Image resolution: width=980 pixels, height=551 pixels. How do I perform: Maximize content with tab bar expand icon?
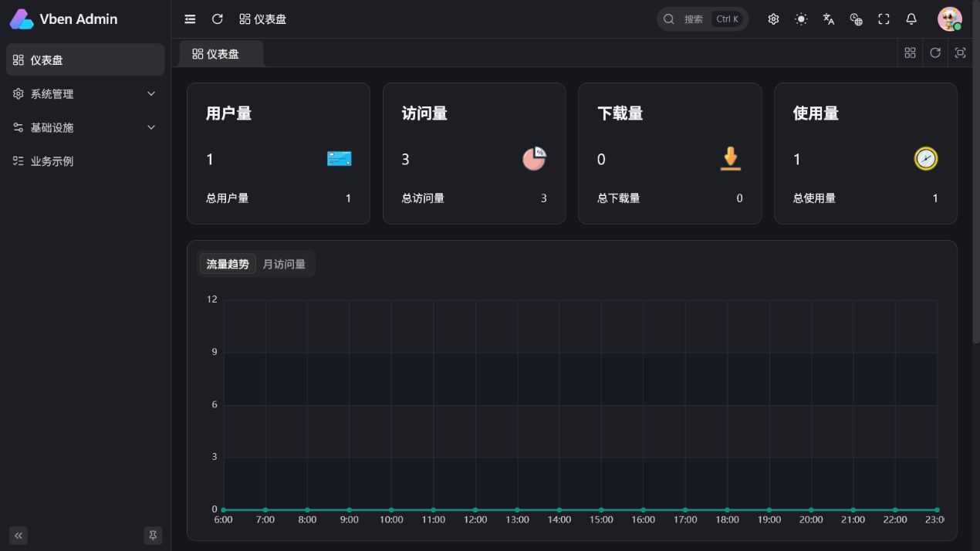tap(960, 52)
